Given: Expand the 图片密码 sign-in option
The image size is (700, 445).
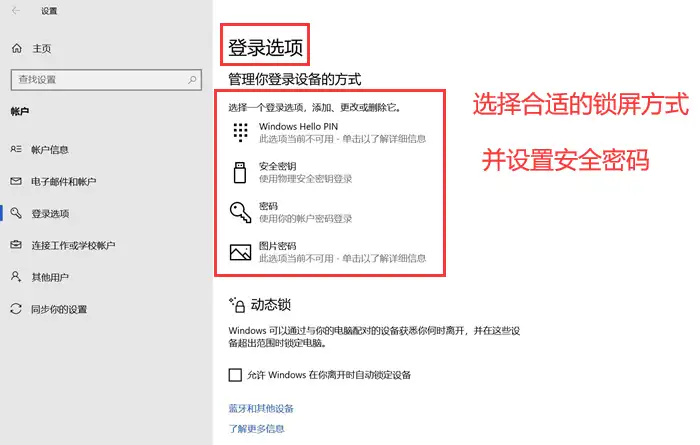Looking at the screenshot, I should pos(329,252).
